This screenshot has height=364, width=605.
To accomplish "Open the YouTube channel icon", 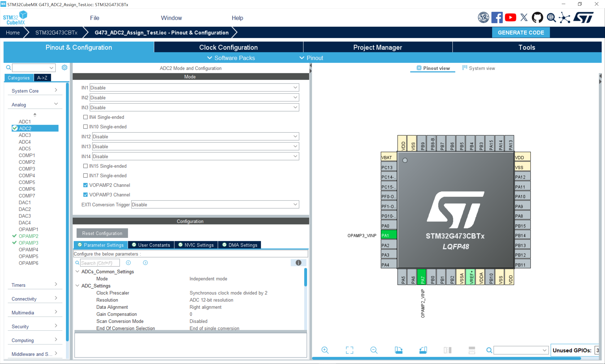I will click(x=510, y=17).
